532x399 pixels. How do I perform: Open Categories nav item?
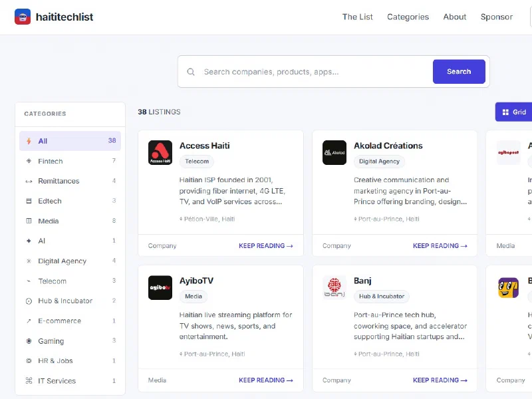408,17
